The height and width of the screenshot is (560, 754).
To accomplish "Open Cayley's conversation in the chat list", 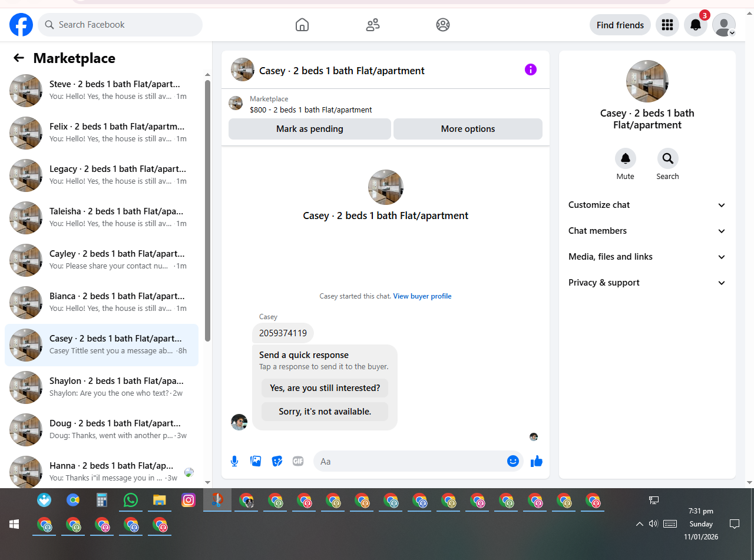I will 101,260.
